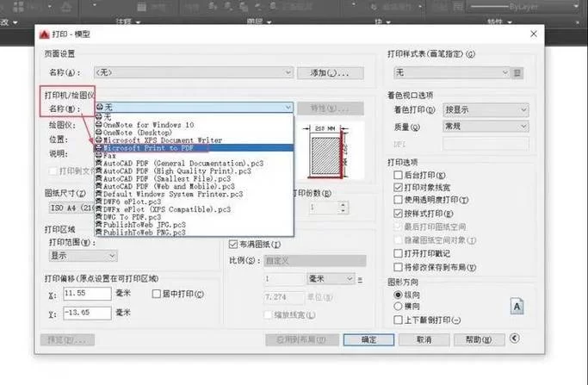The image size is (588, 385).
Task: Pick Microsoft XPS Document Writer
Action: [194, 140]
